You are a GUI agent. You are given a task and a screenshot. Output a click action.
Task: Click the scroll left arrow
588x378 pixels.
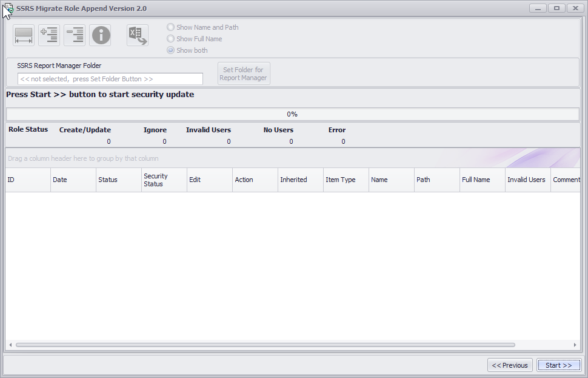pyautogui.click(x=10, y=345)
